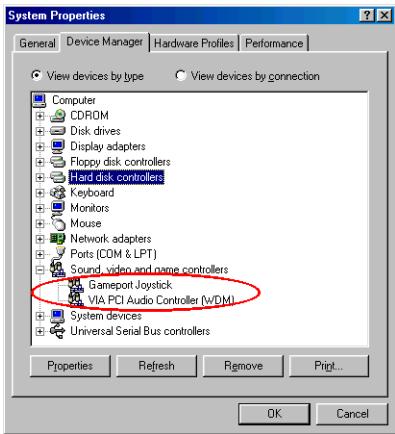395x434 pixels.
Task: Select the Gameport Joystick entry
Action: pos(130,285)
